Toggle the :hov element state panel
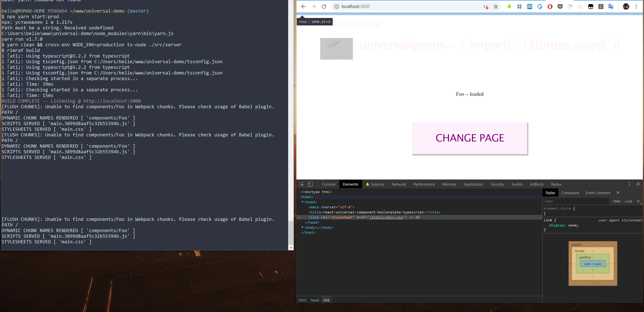This screenshot has width=644, height=312. [x=616, y=201]
